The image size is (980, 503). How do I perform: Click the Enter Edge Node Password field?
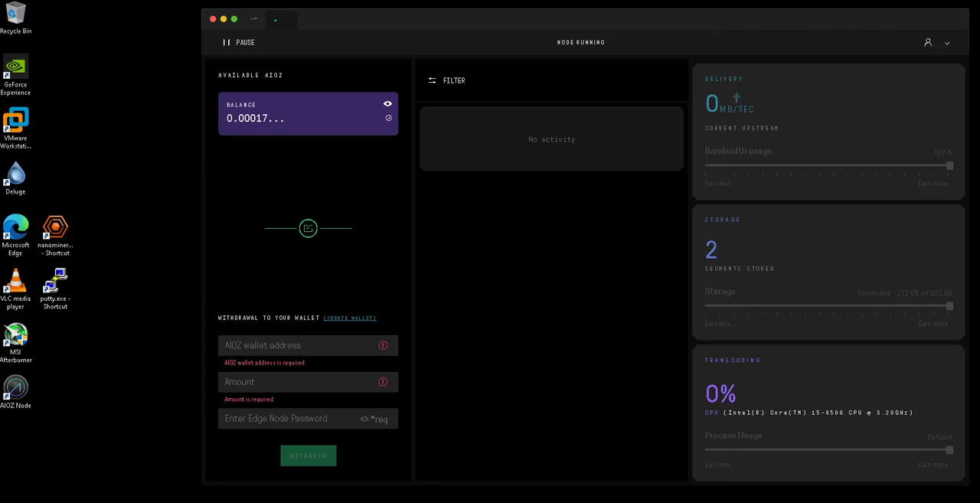point(287,419)
